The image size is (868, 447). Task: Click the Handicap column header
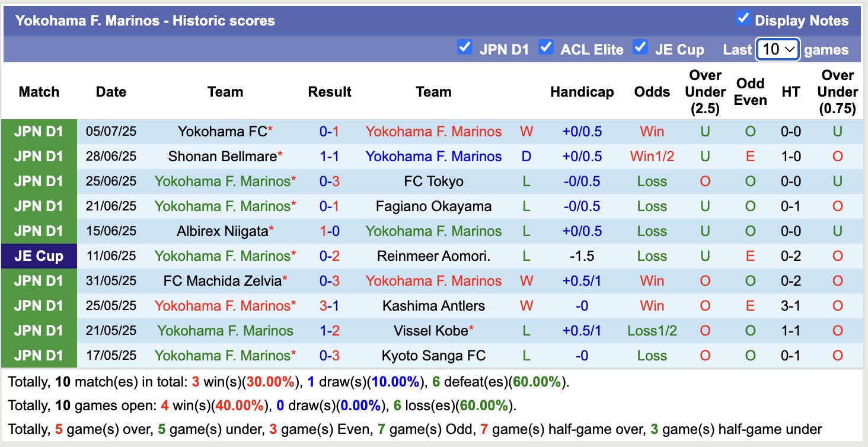582,92
